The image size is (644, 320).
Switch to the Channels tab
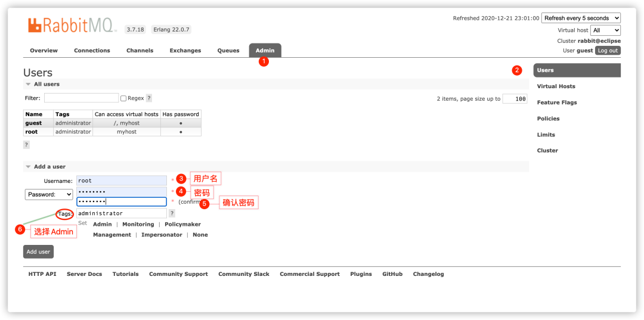tap(140, 51)
